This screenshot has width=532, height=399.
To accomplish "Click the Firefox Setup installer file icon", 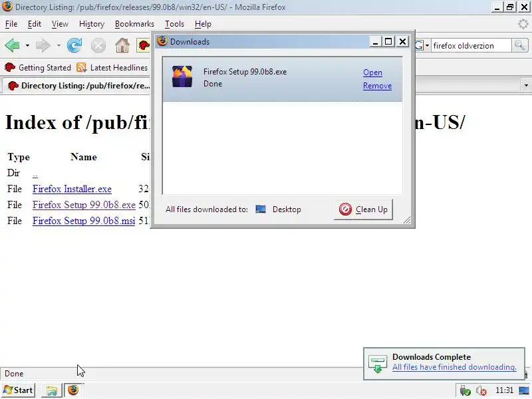I will coord(182,76).
